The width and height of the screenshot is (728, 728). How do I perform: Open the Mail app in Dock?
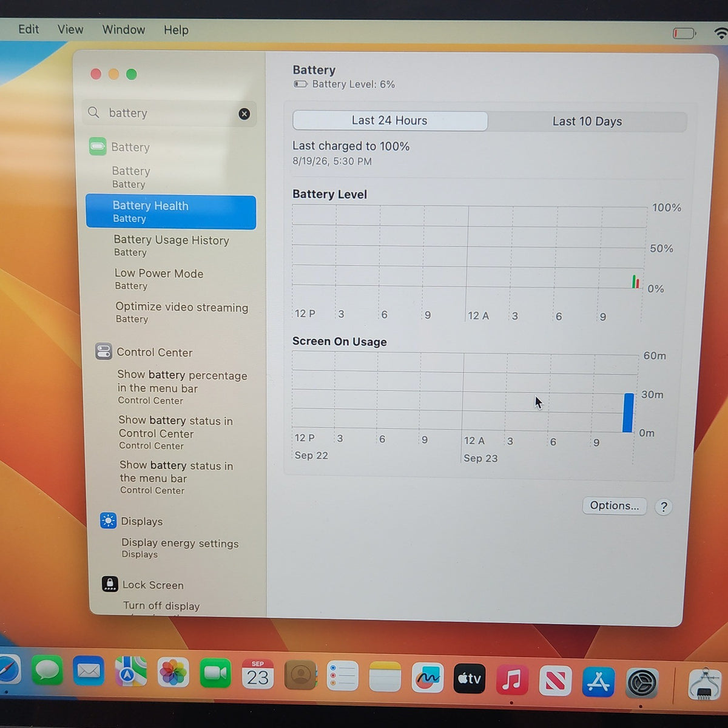point(89,672)
